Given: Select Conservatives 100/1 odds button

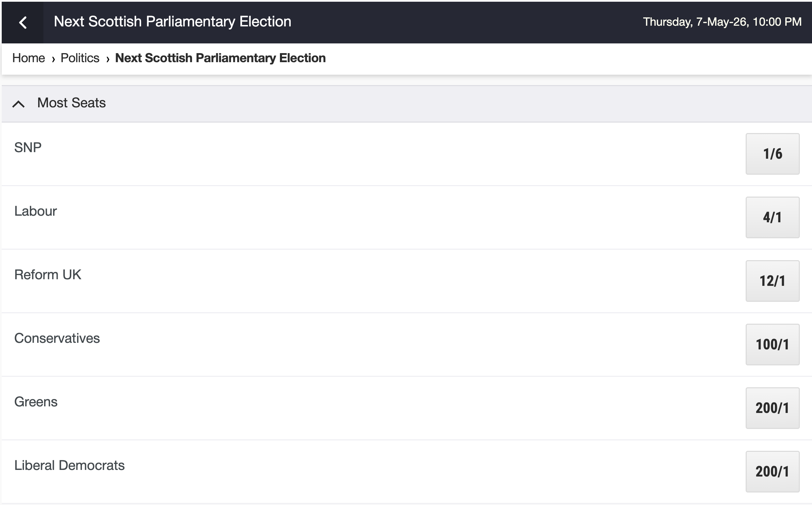Looking at the screenshot, I should [772, 345].
